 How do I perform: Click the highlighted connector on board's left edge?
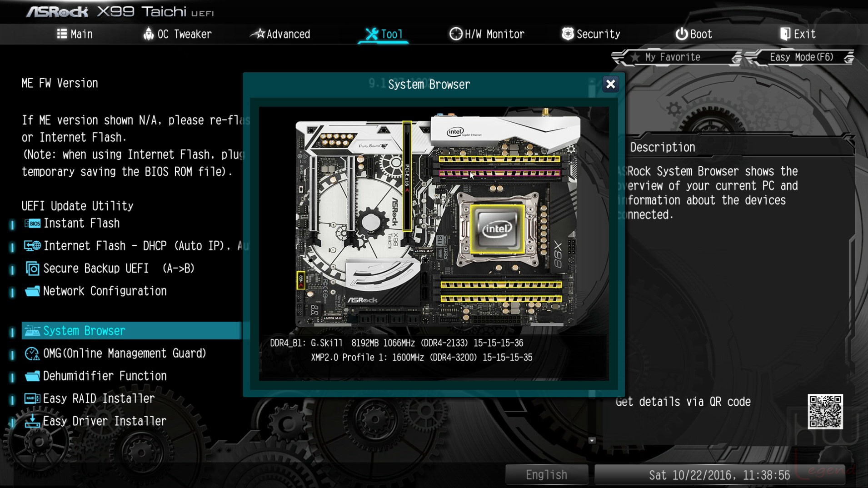tap(301, 280)
